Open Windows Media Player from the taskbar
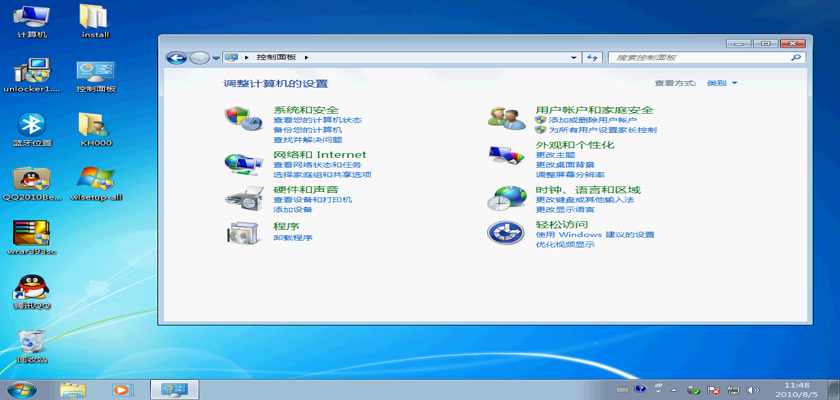Image resolution: width=840 pixels, height=400 pixels. (122, 388)
